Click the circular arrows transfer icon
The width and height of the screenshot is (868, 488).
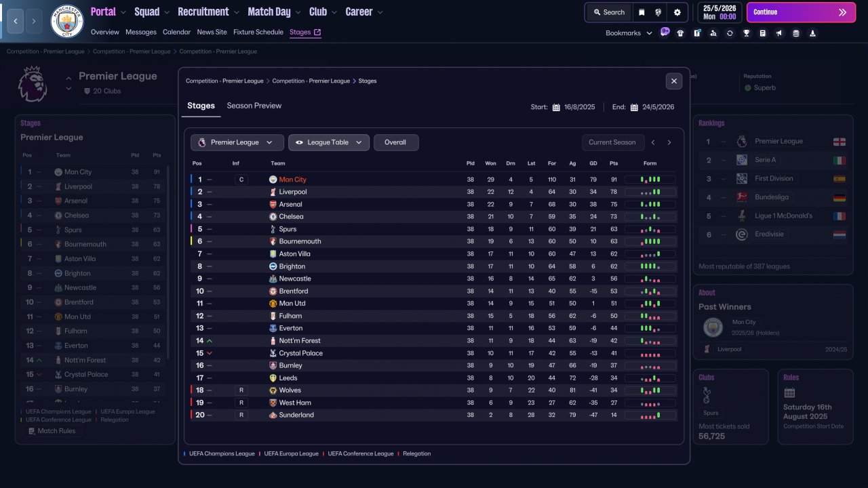click(730, 33)
